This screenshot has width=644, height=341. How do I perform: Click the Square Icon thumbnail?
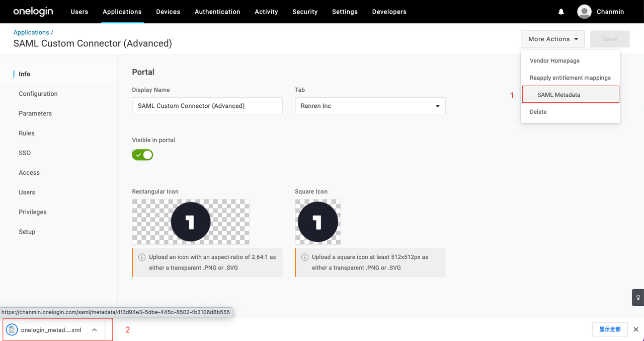[317, 222]
